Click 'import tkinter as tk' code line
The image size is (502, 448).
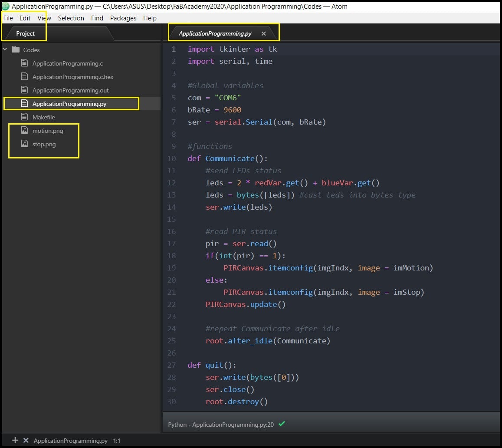pos(232,49)
